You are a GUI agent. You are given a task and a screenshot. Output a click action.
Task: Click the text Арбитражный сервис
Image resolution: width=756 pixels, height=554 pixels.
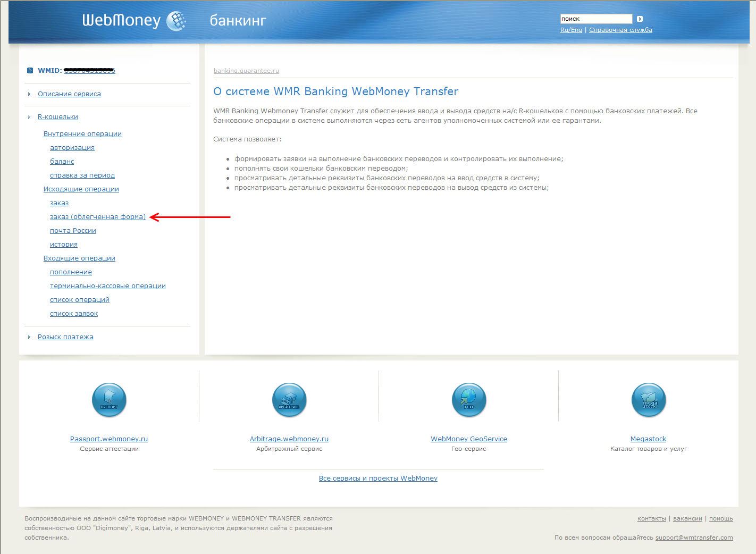pyautogui.click(x=289, y=449)
